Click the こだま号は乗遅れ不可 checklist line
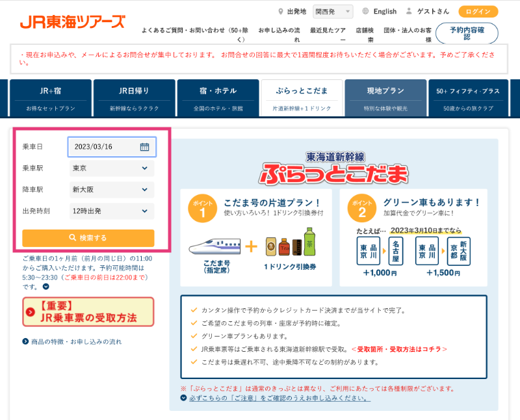The height and width of the screenshot is (420, 520). [x=291, y=362]
